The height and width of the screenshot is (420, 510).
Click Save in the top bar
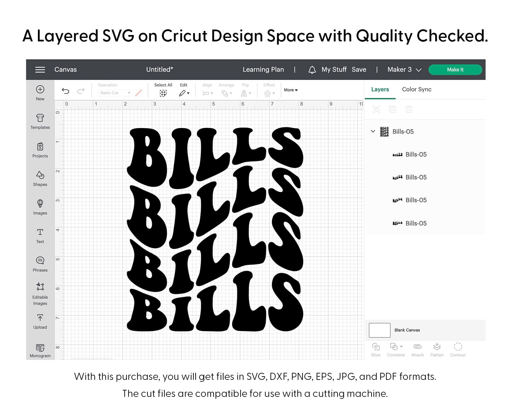coord(359,70)
